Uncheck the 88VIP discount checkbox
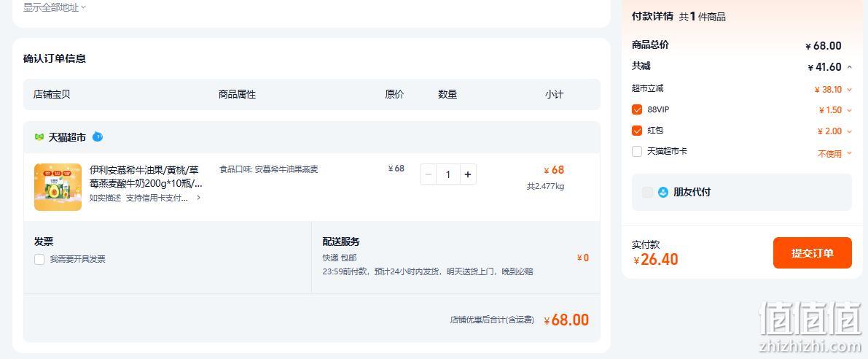This screenshot has height=359, width=868. point(637,109)
